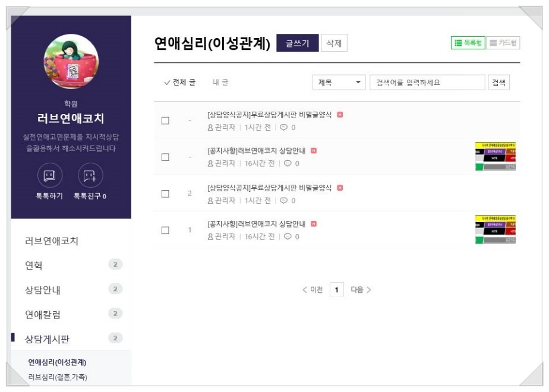Click the 삭제 delete button

click(x=334, y=43)
